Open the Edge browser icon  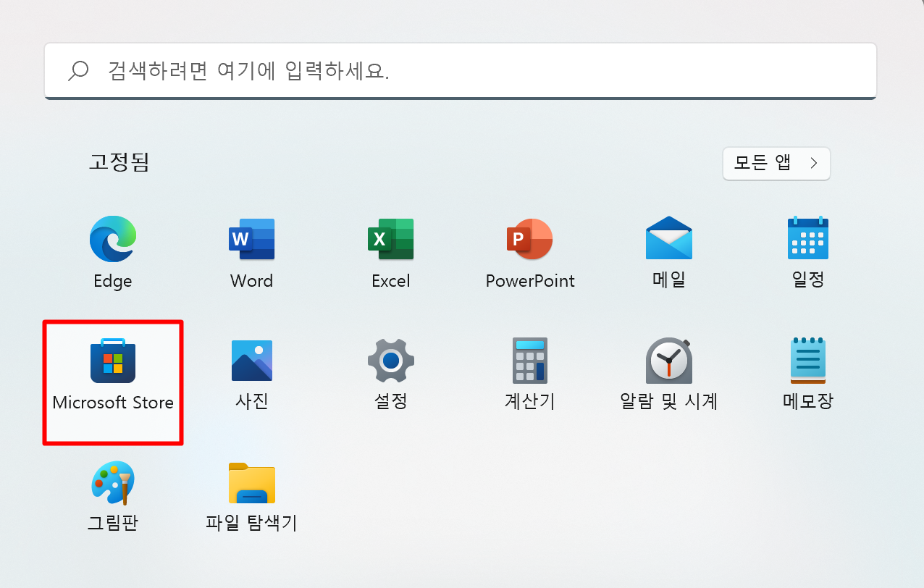click(x=113, y=240)
